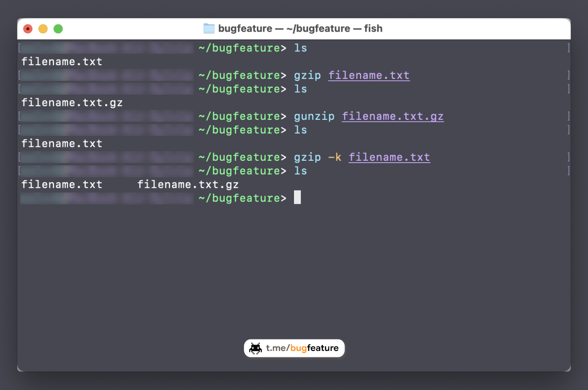Click the terminal cursor block at the last prompt
The width and height of the screenshot is (588, 390).
pos(298,198)
